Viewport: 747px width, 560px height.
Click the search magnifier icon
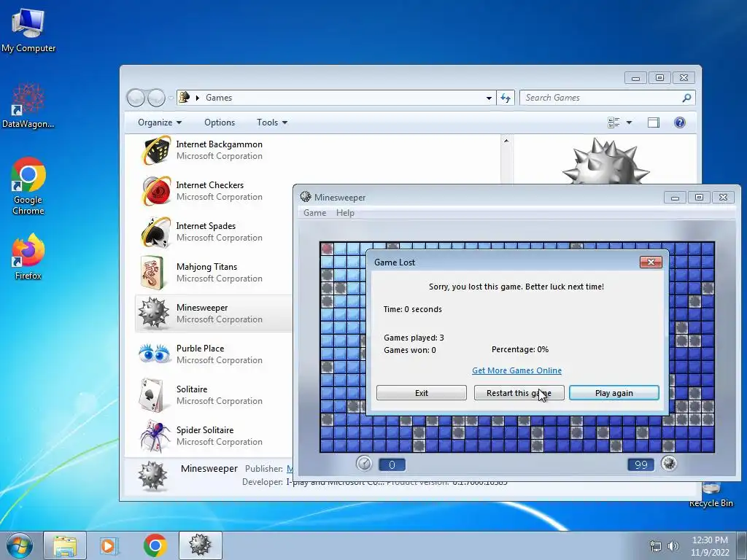pyautogui.click(x=686, y=98)
